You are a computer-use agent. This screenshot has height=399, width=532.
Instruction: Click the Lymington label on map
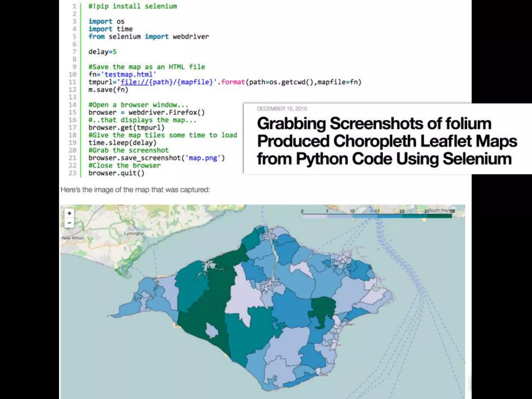click(x=134, y=234)
